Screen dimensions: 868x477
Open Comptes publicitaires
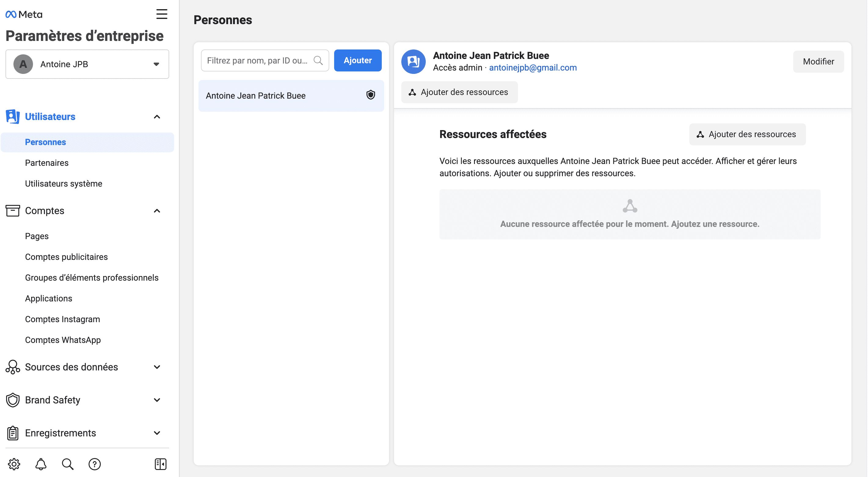click(66, 257)
